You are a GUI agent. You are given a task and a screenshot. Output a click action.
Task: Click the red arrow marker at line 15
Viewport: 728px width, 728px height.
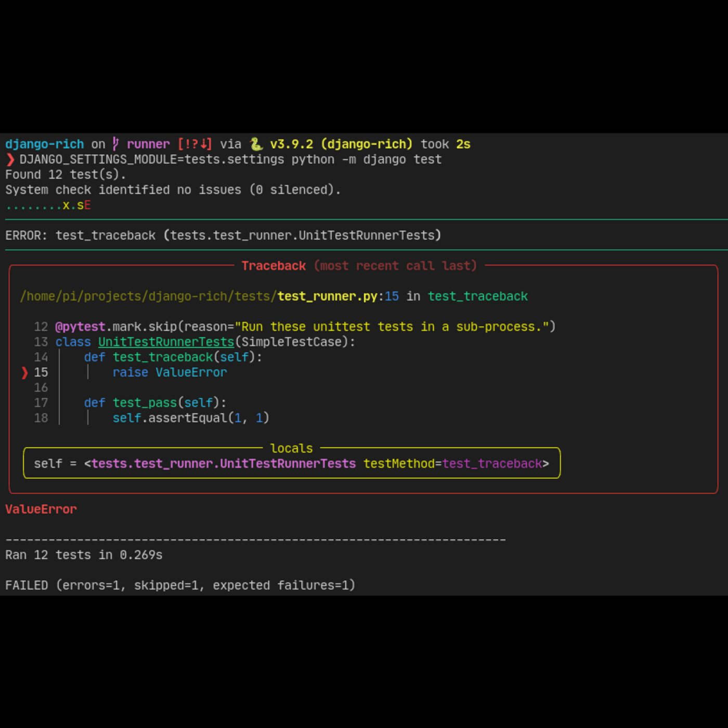pyautogui.click(x=24, y=372)
